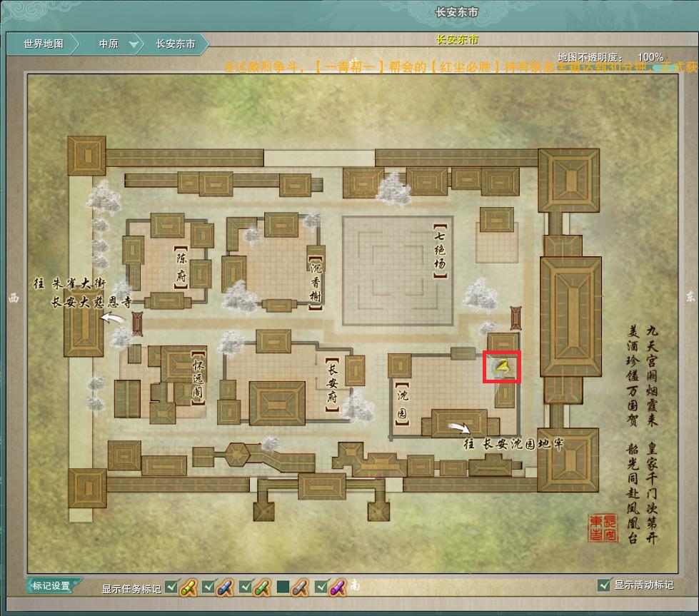Click the gray scroll quest marker icon

(299, 587)
